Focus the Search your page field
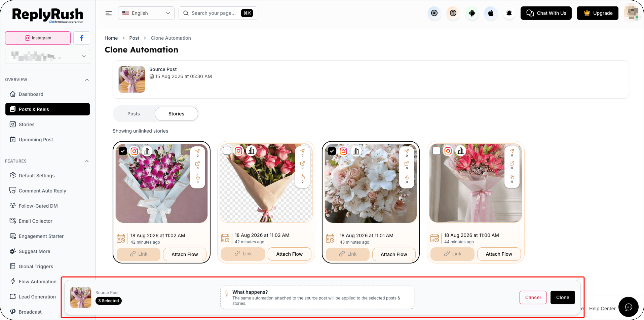Screen dimensions: 644x320 tap(218, 13)
